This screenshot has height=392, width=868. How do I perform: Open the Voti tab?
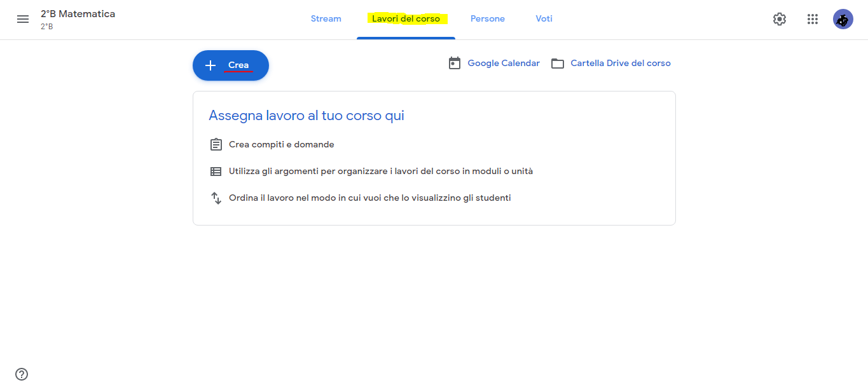click(x=544, y=19)
